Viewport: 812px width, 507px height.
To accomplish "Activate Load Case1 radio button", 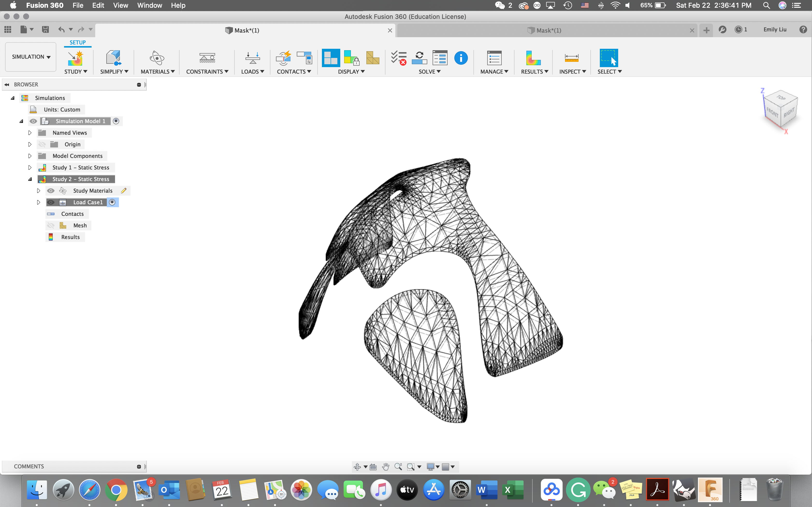I will pos(112,202).
